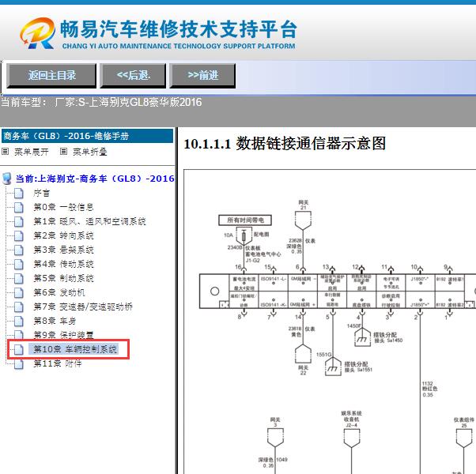The image size is (476, 474).
Task: Click the page icon beside 第0章
Action: coord(19,208)
